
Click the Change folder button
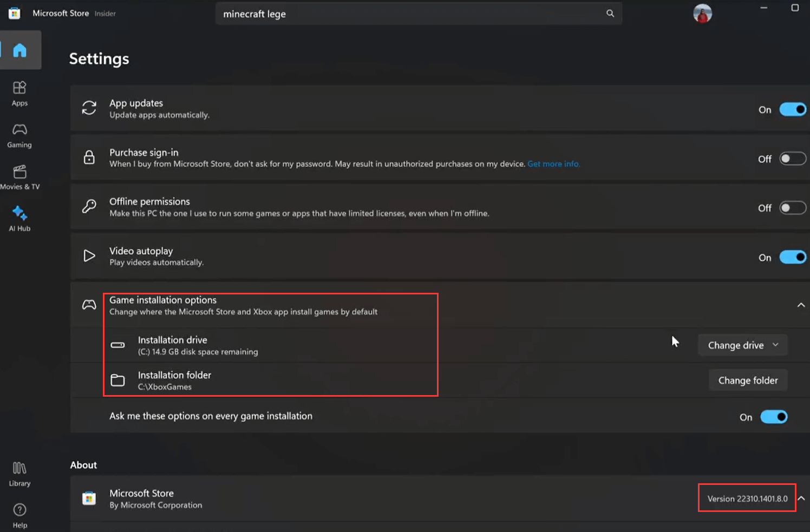coord(748,380)
